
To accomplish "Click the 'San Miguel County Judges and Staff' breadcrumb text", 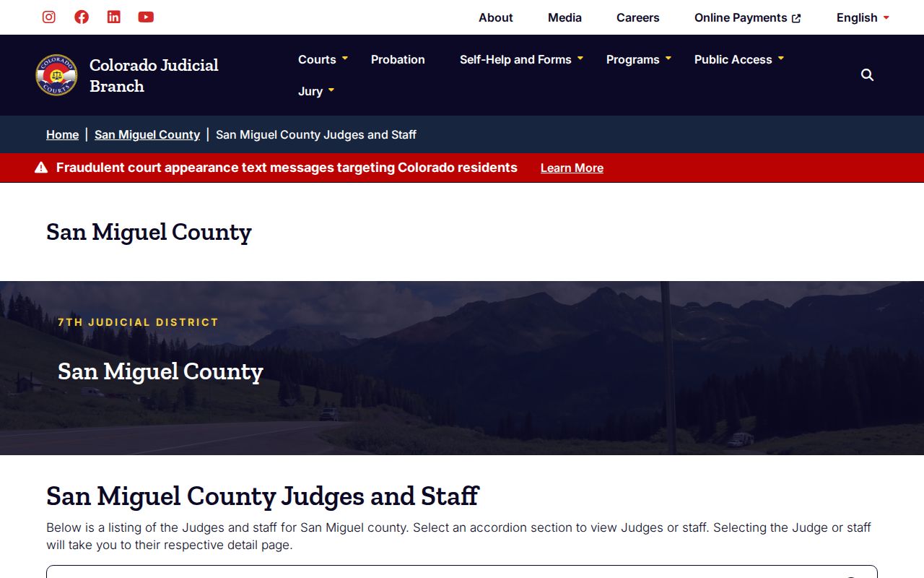I will (x=316, y=134).
